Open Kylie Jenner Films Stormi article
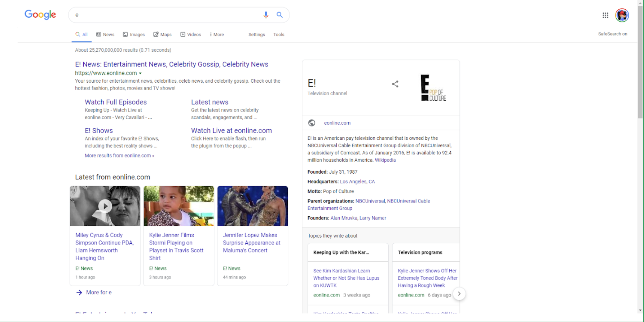 (176, 247)
